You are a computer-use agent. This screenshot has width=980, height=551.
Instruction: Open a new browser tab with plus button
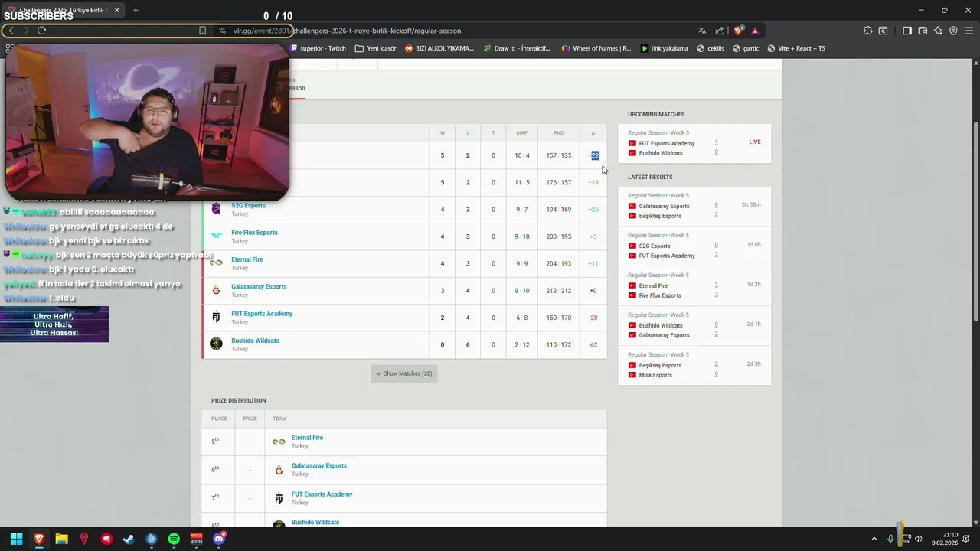(x=136, y=10)
